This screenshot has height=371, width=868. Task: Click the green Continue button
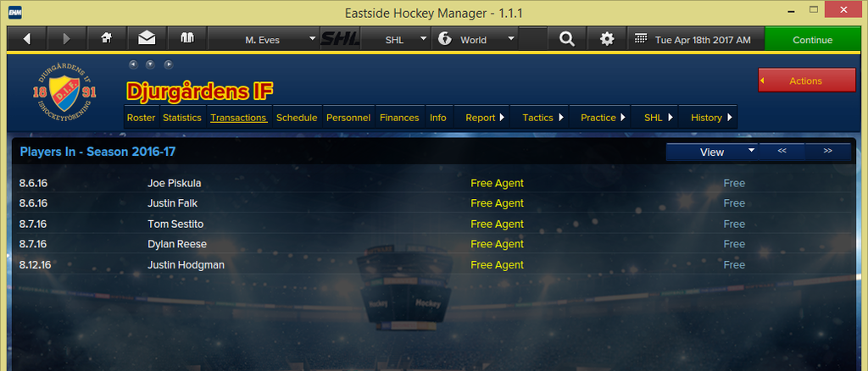812,40
